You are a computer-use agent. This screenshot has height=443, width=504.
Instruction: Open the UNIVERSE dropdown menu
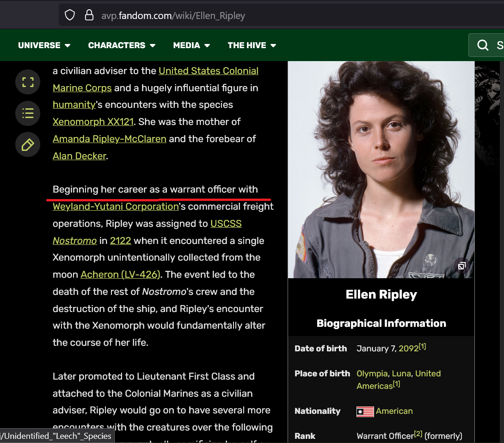tap(44, 45)
